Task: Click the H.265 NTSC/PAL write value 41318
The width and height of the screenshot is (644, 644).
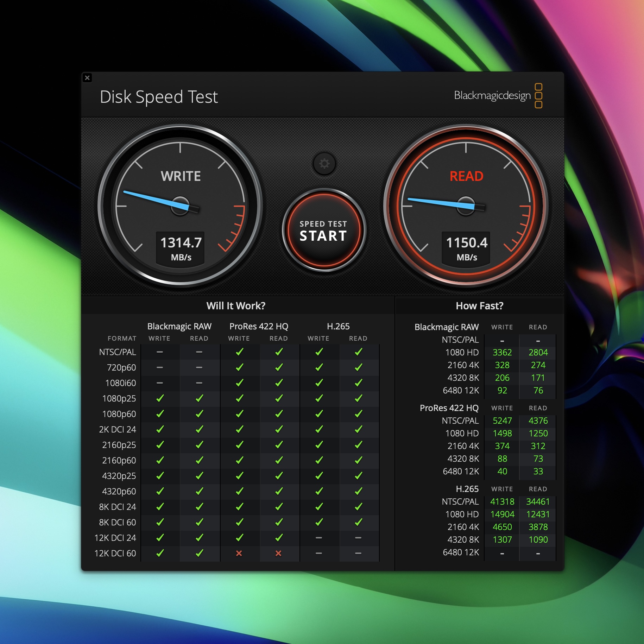Action: [502, 501]
